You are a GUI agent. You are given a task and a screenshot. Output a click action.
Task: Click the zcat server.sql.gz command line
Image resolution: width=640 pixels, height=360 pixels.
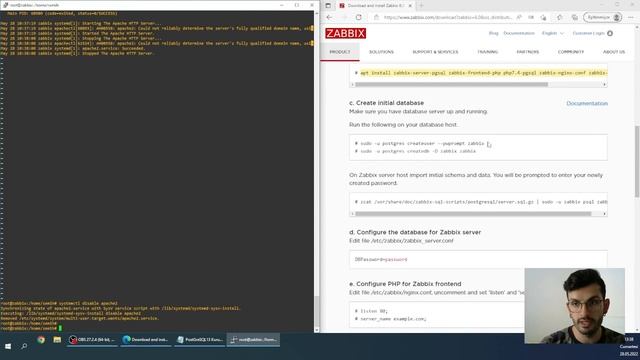pos(481,202)
